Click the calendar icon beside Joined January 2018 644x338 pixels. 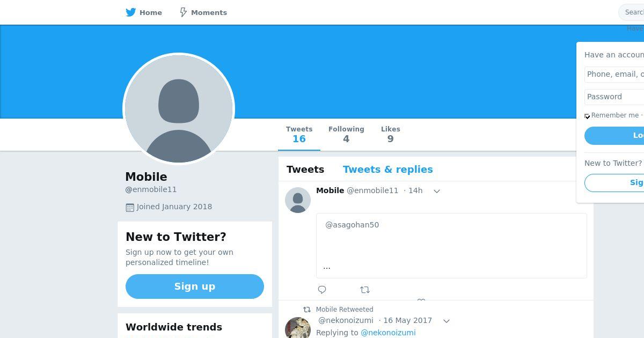tap(130, 207)
